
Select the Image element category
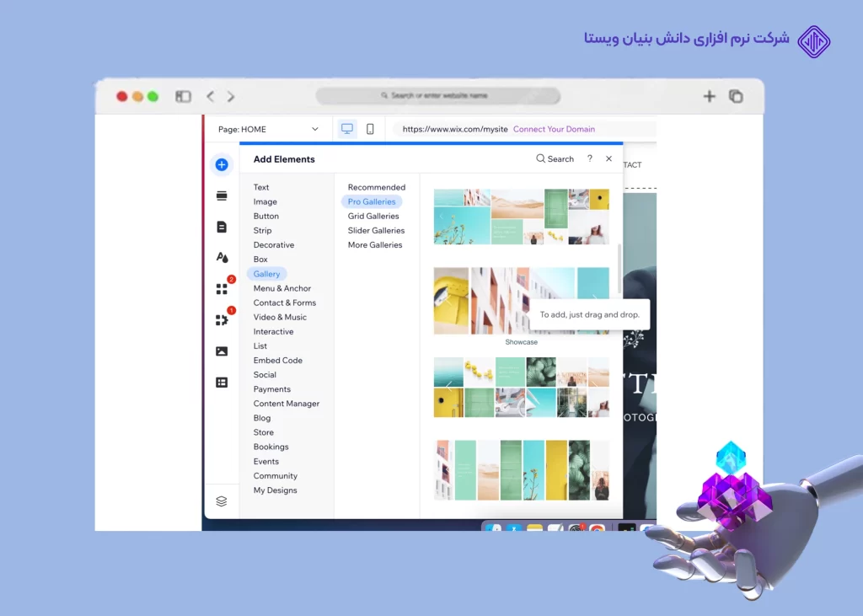(265, 201)
